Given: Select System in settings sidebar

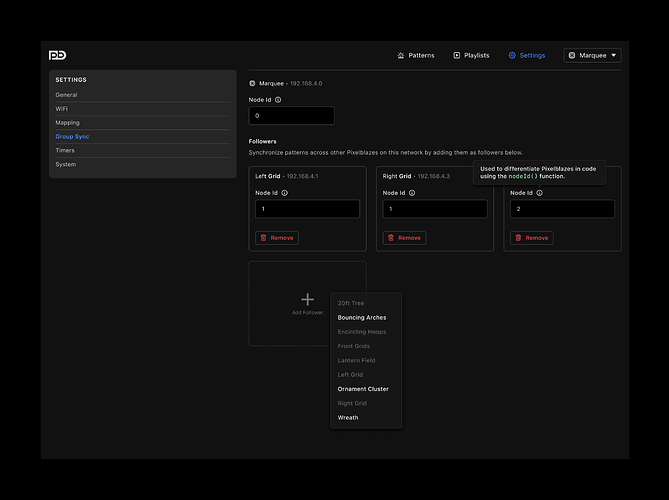Looking at the screenshot, I should click(x=143, y=164).
